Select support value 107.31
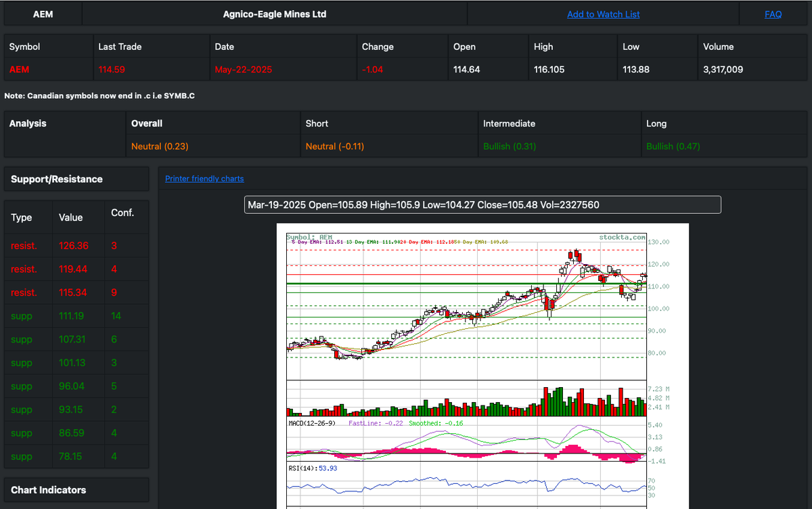812x509 pixels. coord(72,339)
